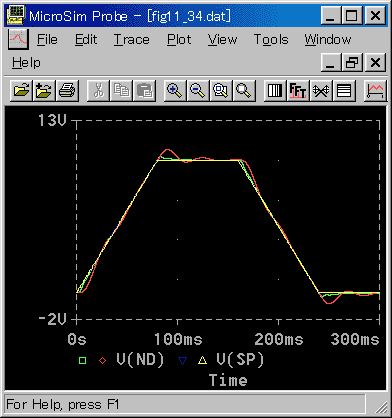392x418 pixels.
Task: Minimize the inner document window
Action: click(x=331, y=62)
